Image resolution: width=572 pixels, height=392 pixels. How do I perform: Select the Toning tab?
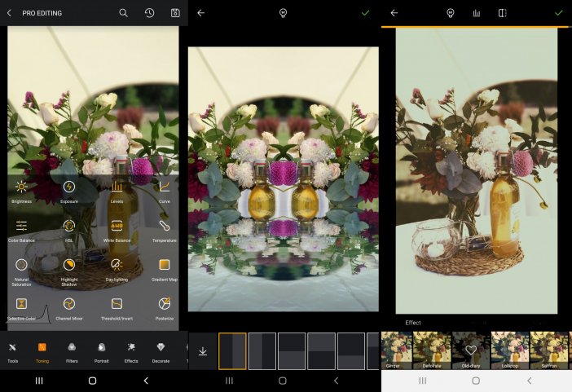42,352
